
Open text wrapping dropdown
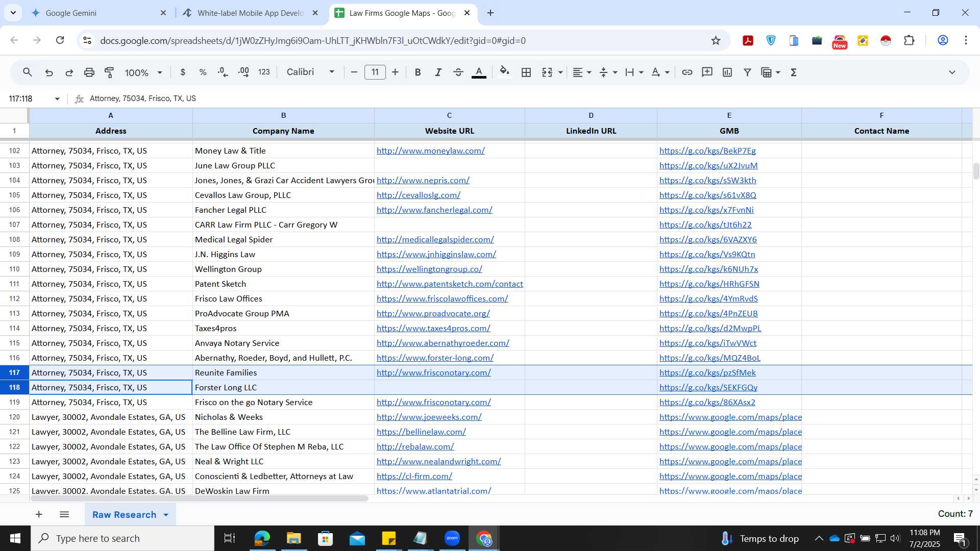click(634, 72)
